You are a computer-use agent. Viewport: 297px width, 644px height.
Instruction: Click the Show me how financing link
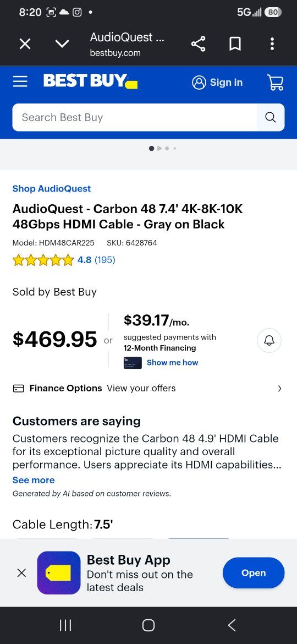172,363
